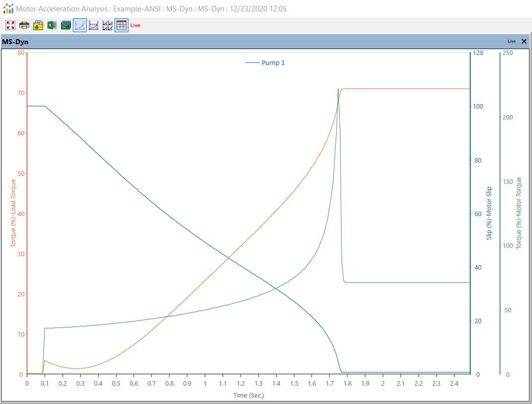Export chart data to Excel
The height and width of the screenshot is (404, 532).
(x=52, y=25)
